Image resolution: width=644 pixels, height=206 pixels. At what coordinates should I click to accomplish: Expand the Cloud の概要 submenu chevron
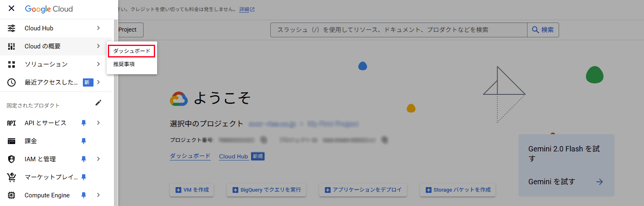[x=98, y=46]
